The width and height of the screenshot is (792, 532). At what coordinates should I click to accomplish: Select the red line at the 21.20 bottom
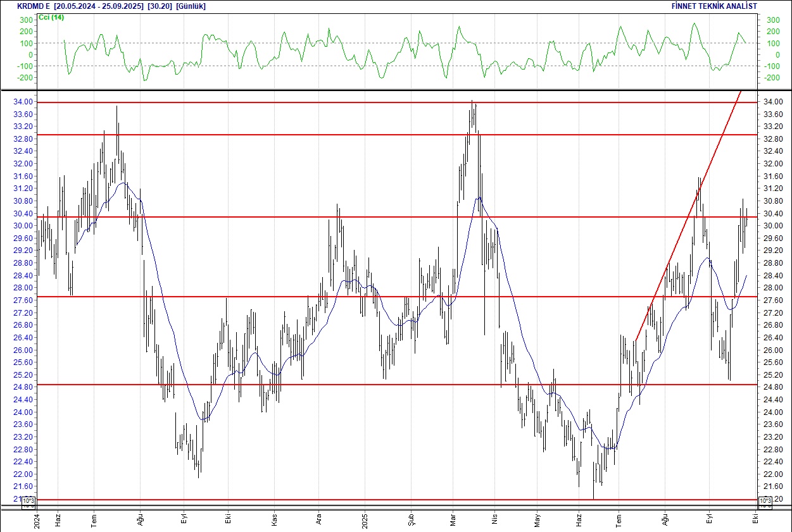(x=396, y=500)
